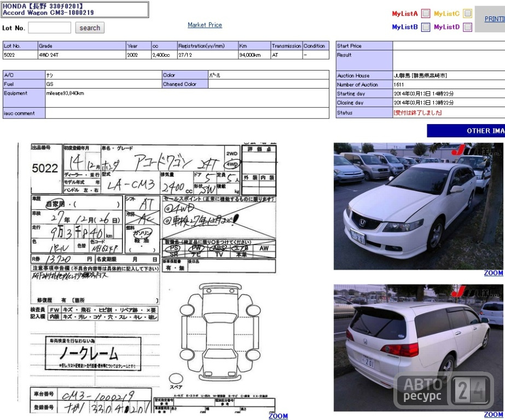Click the 94,000km cell
This screenshot has width=505, height=420.
coord(254,55)
